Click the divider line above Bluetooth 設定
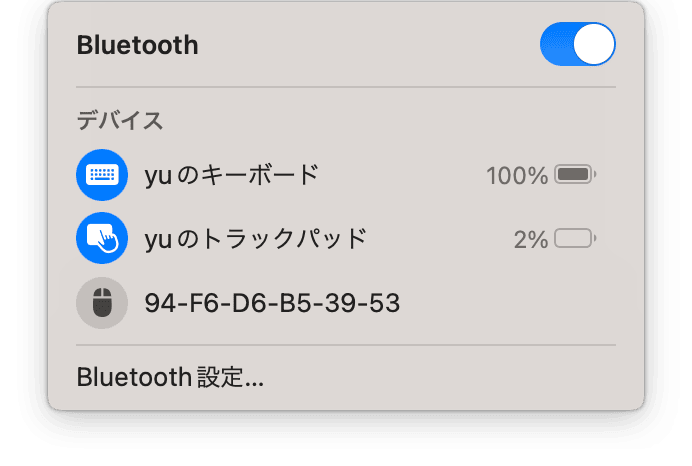 (346, 345)
